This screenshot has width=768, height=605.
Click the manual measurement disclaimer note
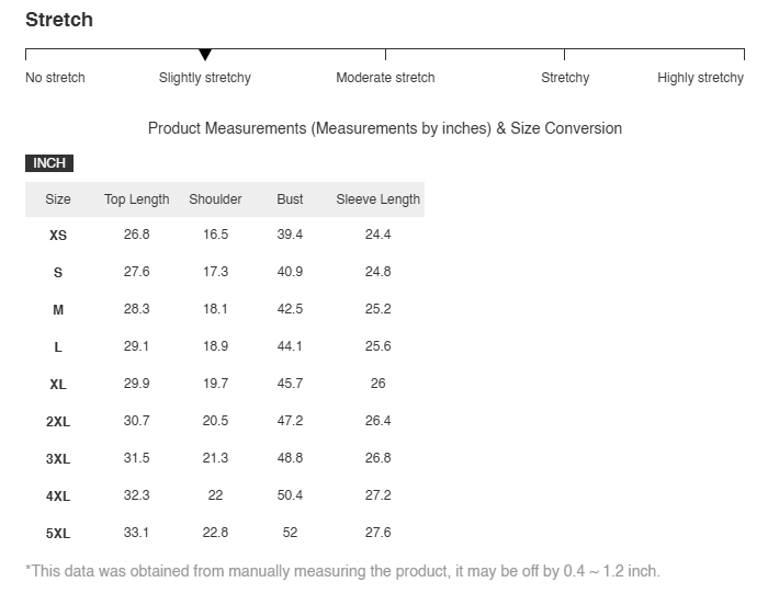tap(342, 571)
